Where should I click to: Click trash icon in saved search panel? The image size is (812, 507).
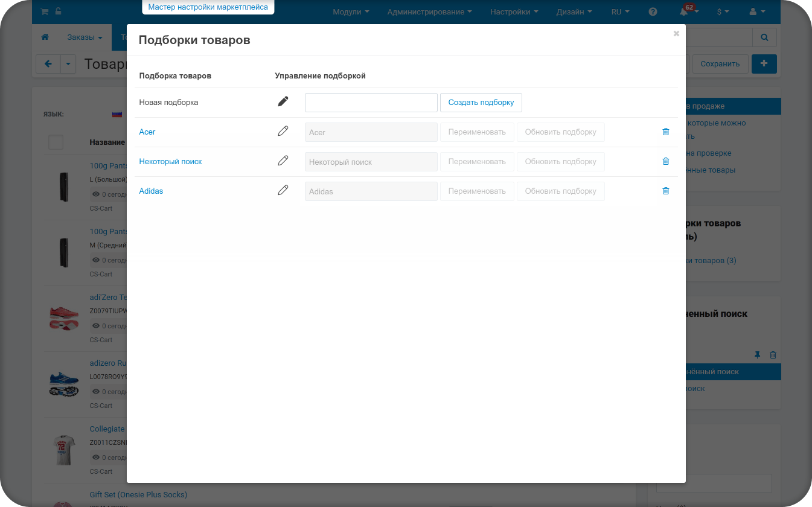click(x=773, y=355)
